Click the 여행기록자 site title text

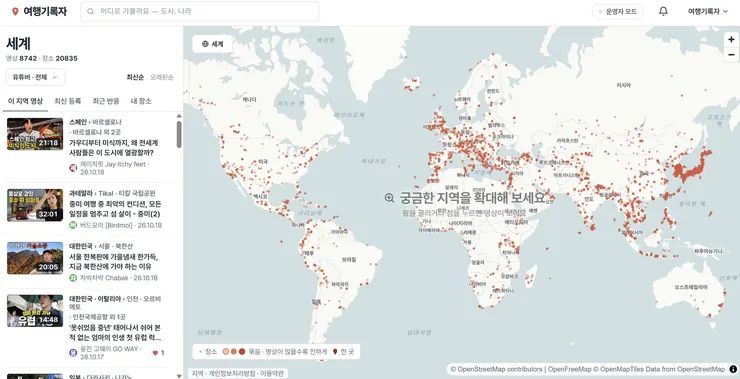[x=45, y=11]
